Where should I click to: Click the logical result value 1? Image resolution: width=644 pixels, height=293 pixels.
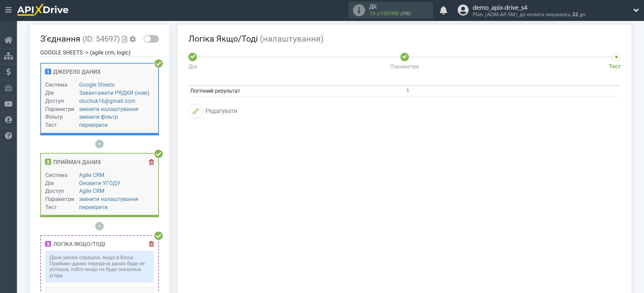(x=408, y=91)
